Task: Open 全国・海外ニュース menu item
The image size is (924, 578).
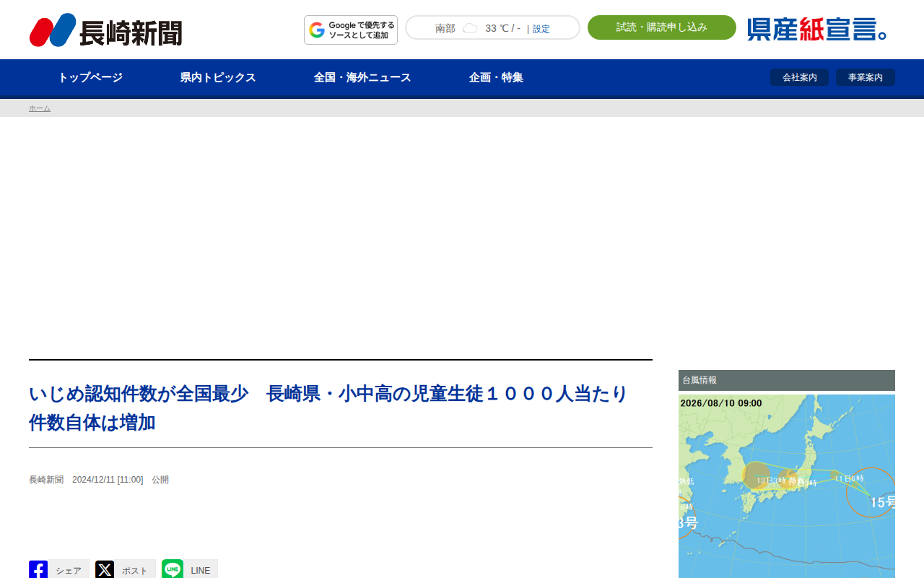Action: [x=362, y=77]
